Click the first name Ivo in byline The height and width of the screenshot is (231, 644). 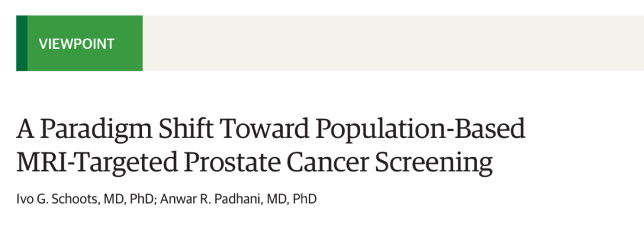tap(23, 199)
